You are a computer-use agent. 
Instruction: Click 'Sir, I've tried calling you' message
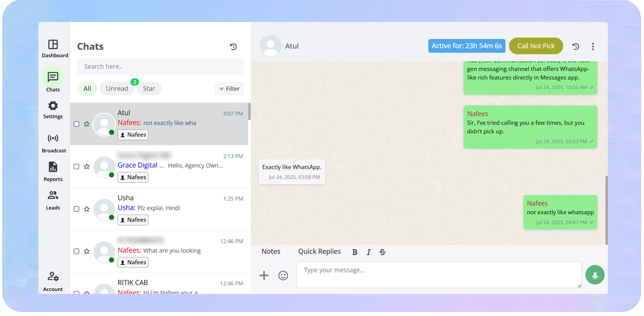click(530, 127)
